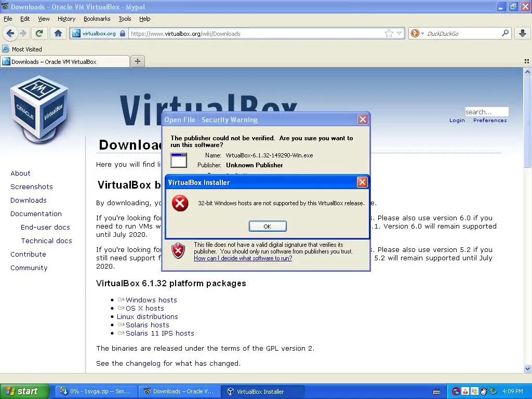Close the Open File Security Warning dialog

tap(363, 119)
